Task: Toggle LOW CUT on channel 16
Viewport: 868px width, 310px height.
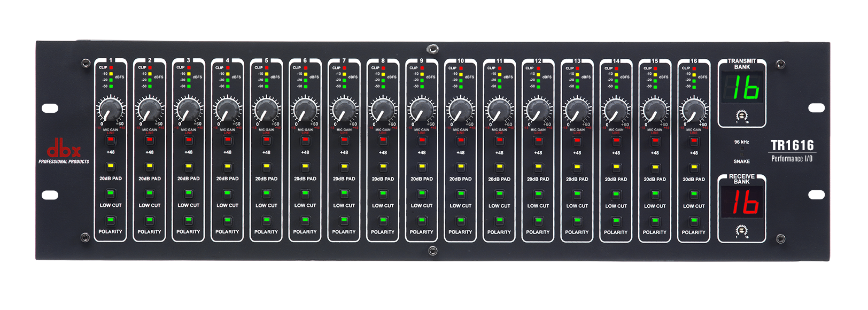Action: [694, 195]
